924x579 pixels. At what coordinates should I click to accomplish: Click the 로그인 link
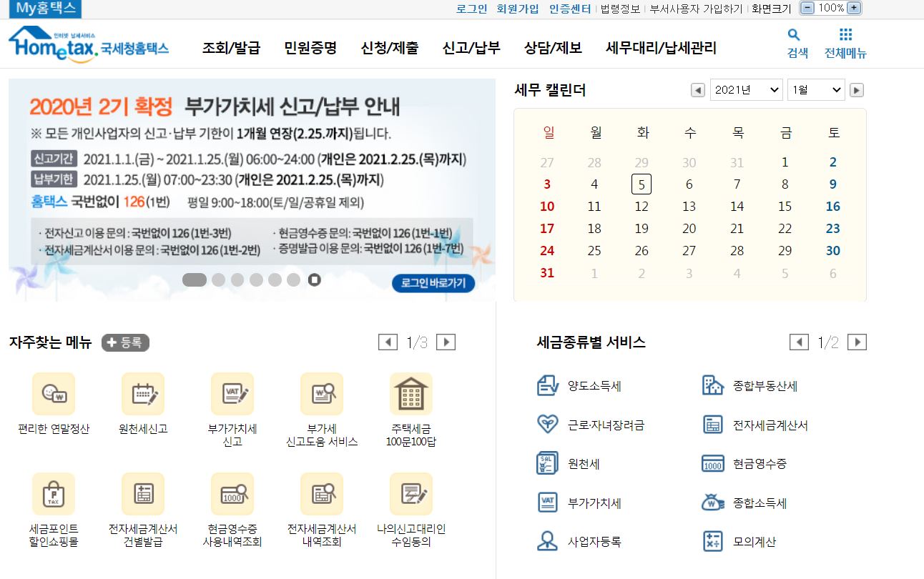pyautogui.click(x=471, y=9)
